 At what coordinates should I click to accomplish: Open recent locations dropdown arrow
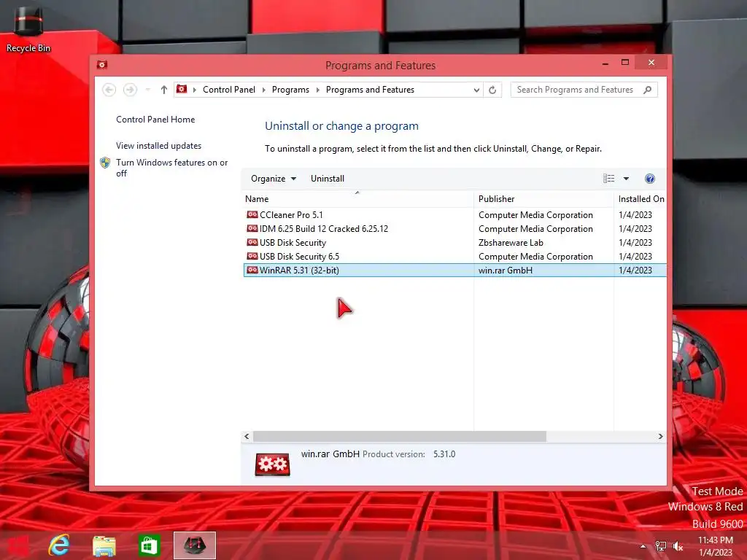point(147,90)
